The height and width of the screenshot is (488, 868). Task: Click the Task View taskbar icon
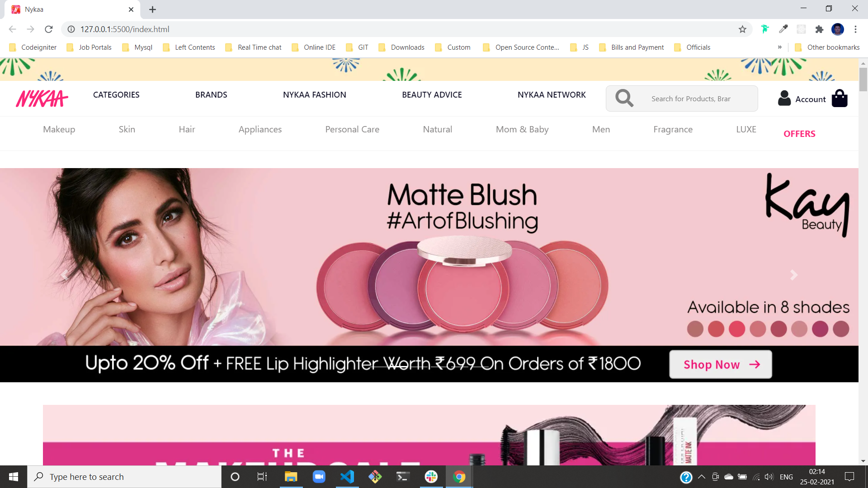pos(262,477)
